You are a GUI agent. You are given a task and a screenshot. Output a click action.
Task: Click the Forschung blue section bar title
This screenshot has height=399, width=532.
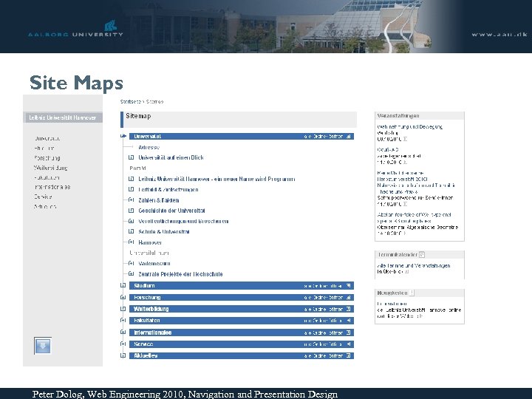tap(147, 298)
